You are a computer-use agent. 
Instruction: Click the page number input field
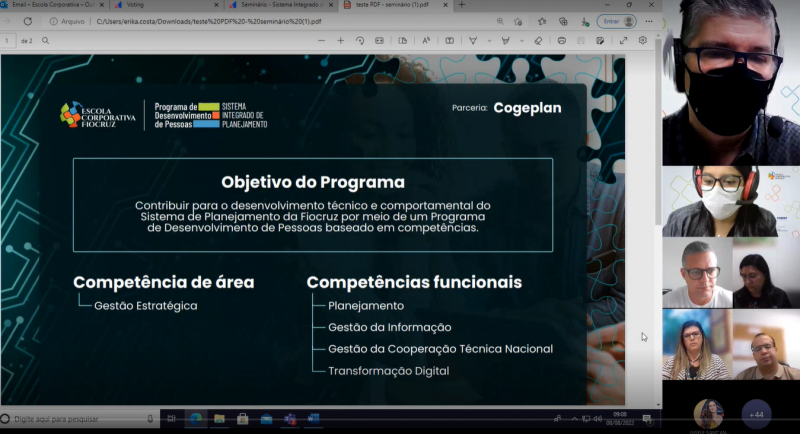8,41
